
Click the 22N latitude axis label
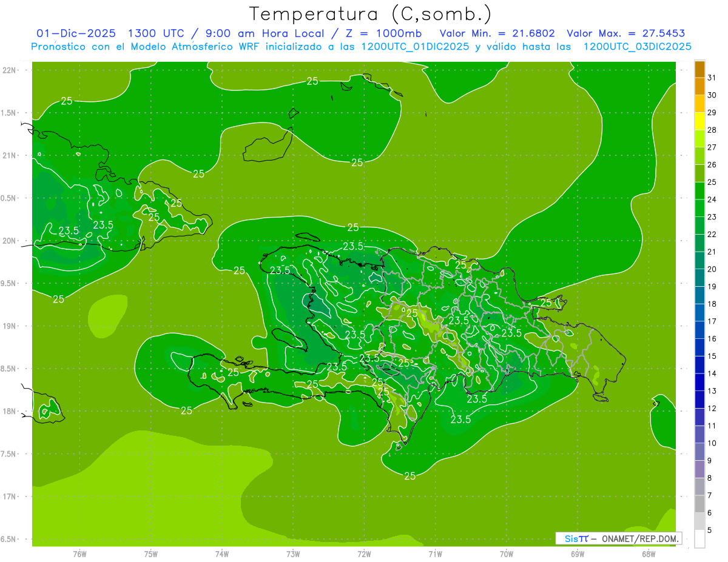tap(10, 70)
